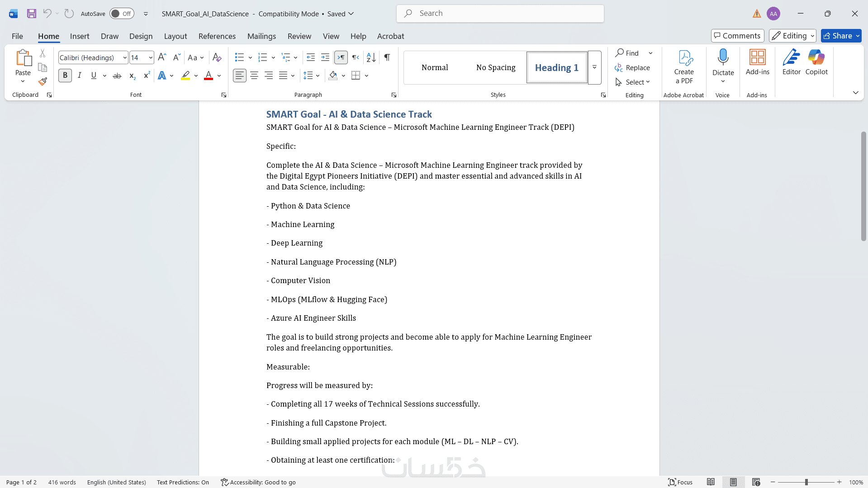Click Replace in Editing group

(x=632, y=67)
